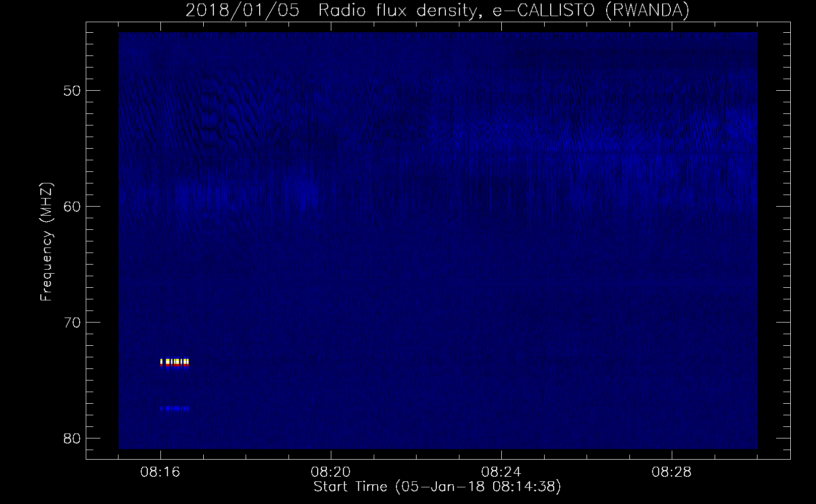The image size is (816, 504).
Task: Click the 08:28 time tick label
Action: 671,472
